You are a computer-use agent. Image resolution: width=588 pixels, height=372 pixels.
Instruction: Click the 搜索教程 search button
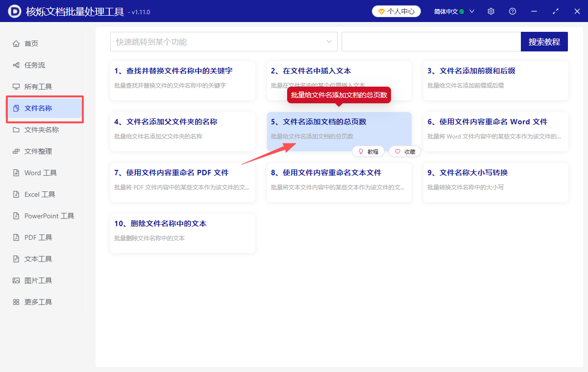point(544,42)
